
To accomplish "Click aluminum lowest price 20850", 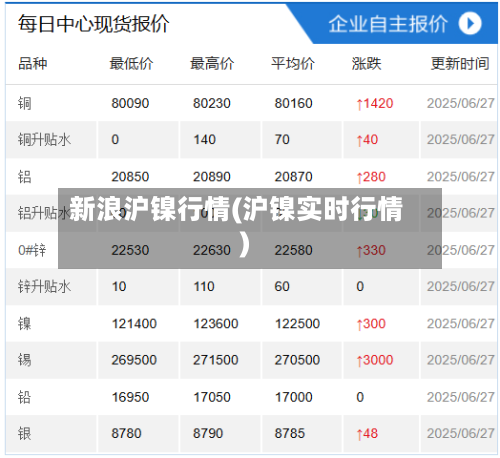I will (130, 177).
